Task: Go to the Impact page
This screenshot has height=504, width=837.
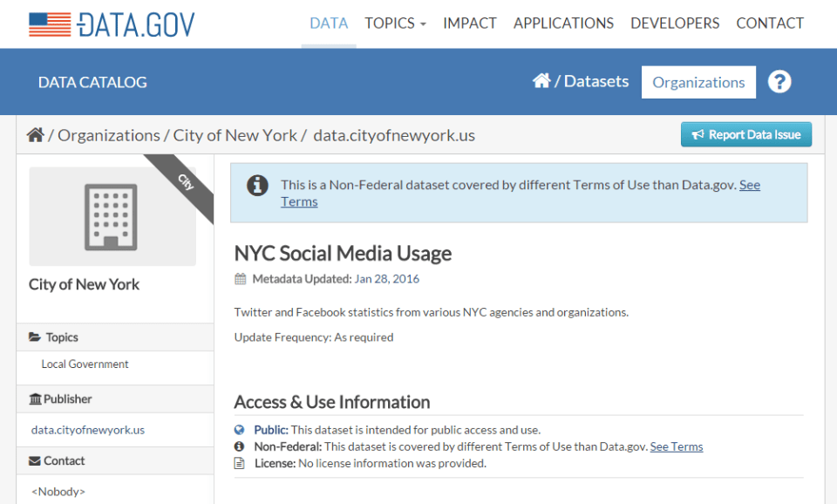Action: point(470,24)
